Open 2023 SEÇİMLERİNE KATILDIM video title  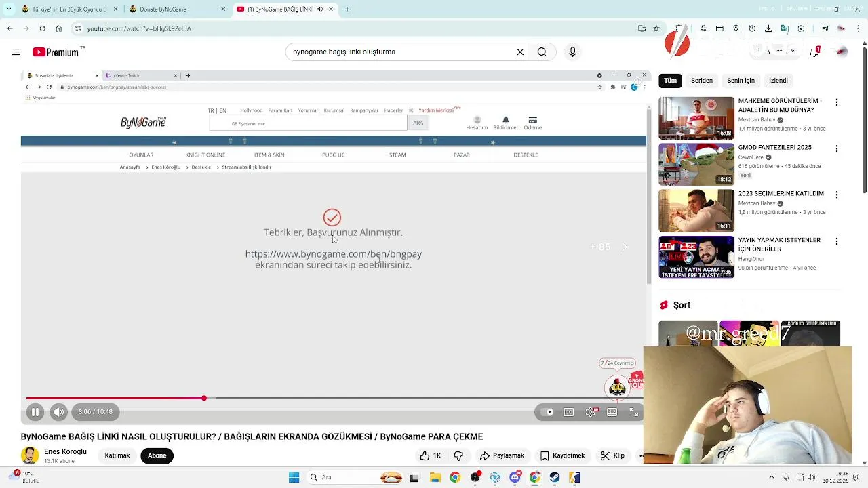tap(781, 194)
